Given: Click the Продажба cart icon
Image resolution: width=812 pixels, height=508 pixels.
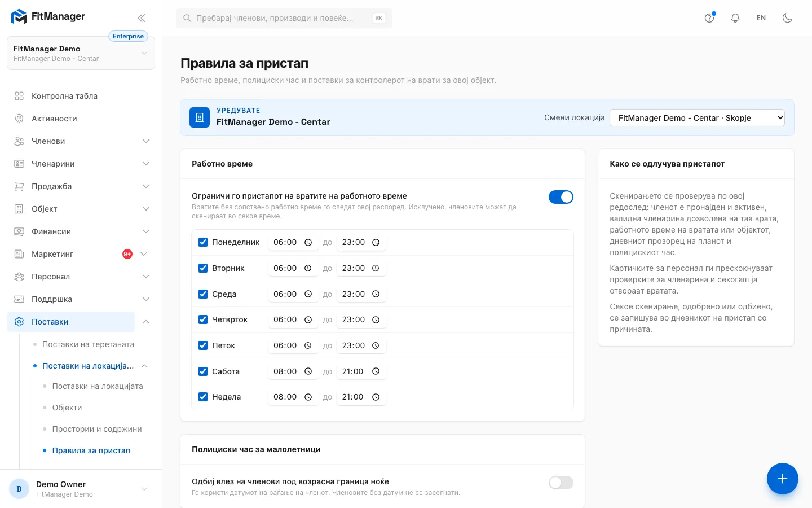Looking at the screenshot, I should pyautogui.click(x=19, y=186).
